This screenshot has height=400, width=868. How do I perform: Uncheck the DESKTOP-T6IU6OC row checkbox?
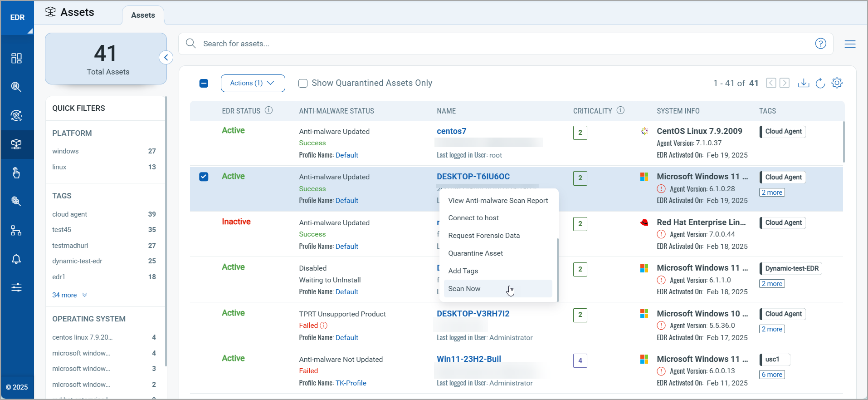point(204,177)
